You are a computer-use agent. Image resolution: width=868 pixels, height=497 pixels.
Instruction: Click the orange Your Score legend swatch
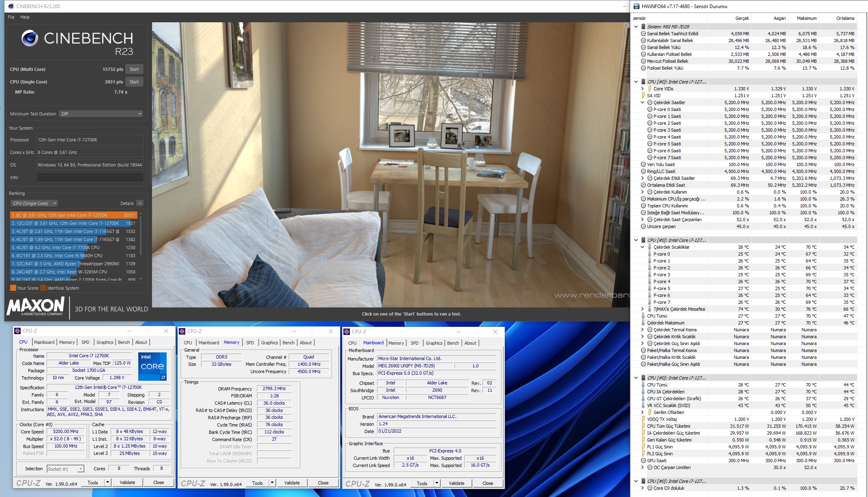13,288
